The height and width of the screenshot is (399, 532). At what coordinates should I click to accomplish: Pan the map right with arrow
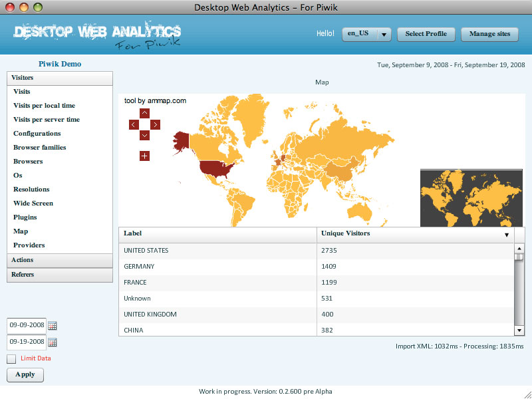tap(156, 124)
